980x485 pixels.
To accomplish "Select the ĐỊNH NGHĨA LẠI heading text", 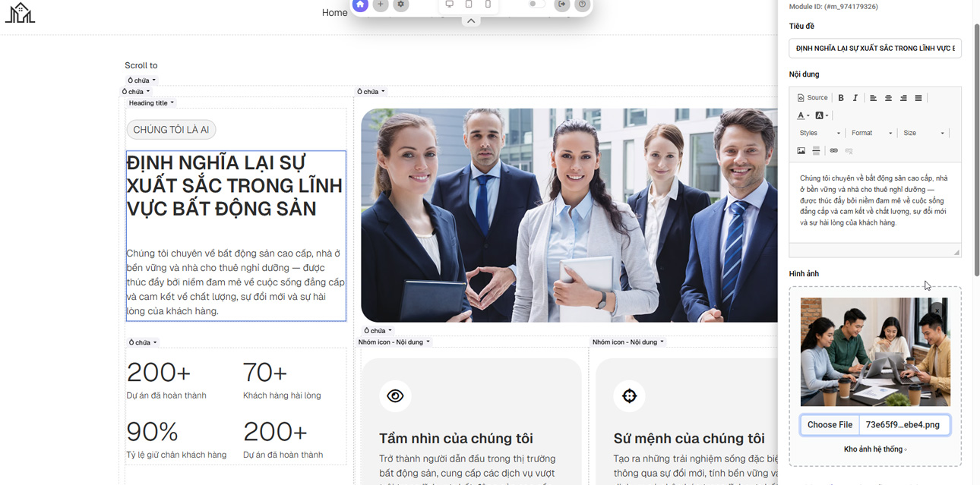I will (235, 186).
